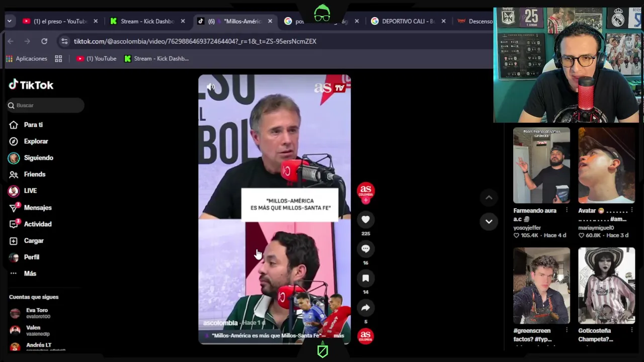The width and height of the screenshot is (644, 362).
Task: Open comments with speech bubble icon
Action: coord(366,248)
